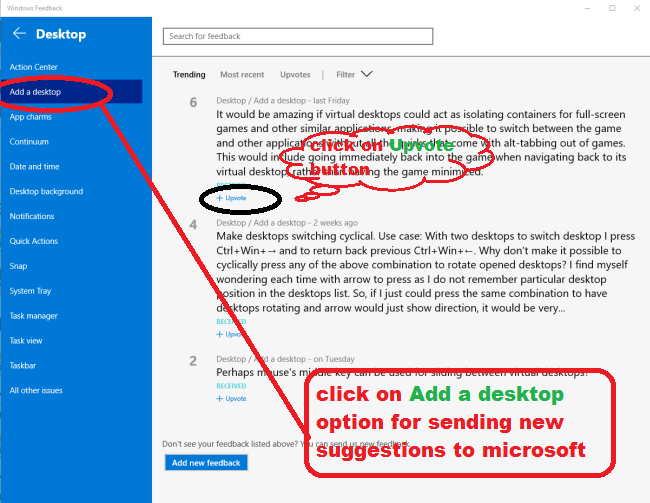This screenshot has width=650, height=503.
Task: Open Quick Actions category
Action: (x=34, y=241)
